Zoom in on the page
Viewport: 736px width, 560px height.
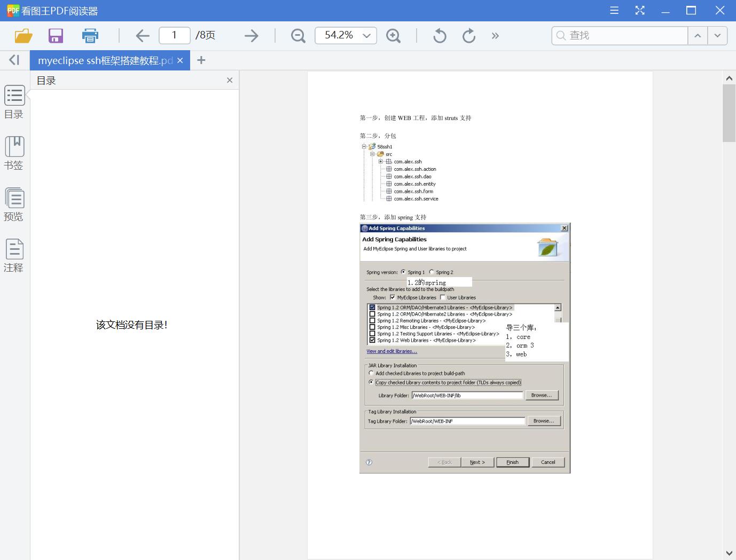pos(394,36)
